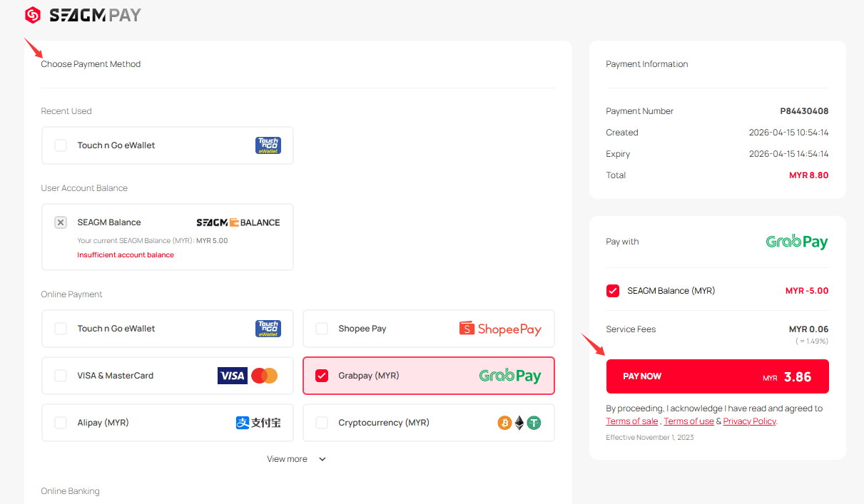Click the GrabPay logo in Pay with panel

click(x=796, y=242)
